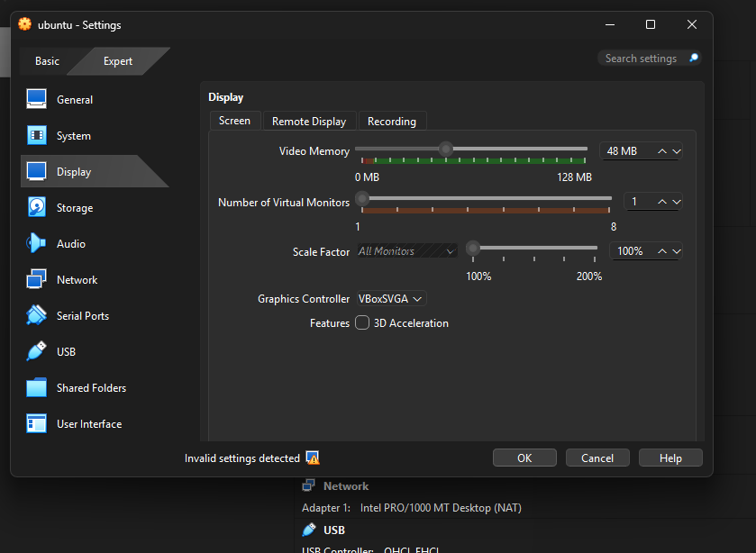
Task: Click the "Shared Folders" sidebar label
Action: click(x=91, y=387)
